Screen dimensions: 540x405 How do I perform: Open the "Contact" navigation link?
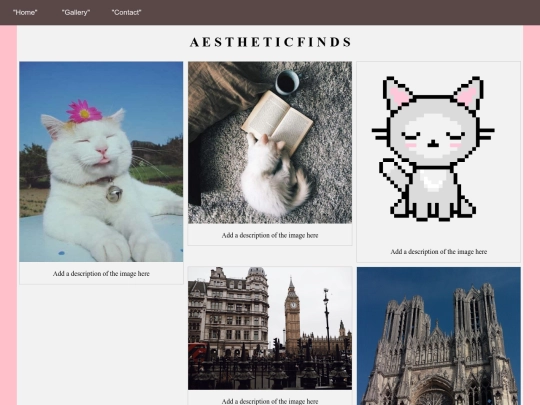click(126, 12)
